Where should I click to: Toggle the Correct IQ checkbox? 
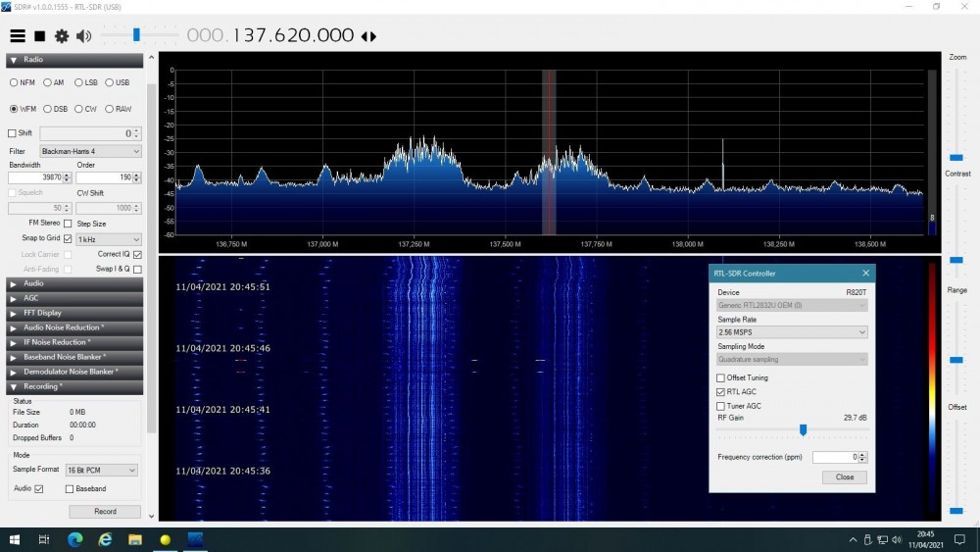tap(137, 255)
